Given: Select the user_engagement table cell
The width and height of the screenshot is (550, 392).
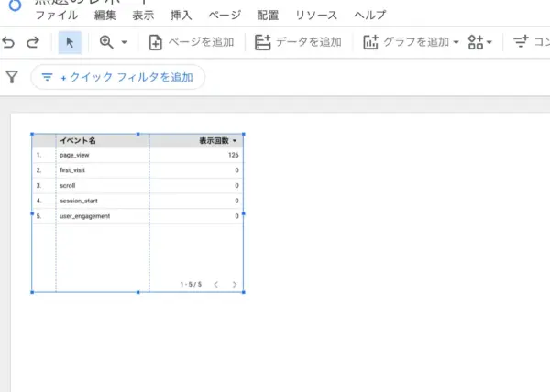Looking at the screenshot, I should point(85,216).
